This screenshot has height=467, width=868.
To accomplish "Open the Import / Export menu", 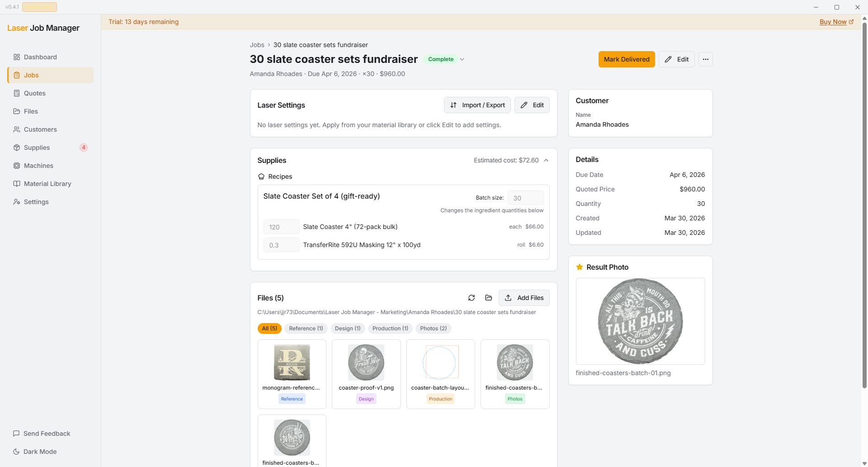I will coord(477,105).
